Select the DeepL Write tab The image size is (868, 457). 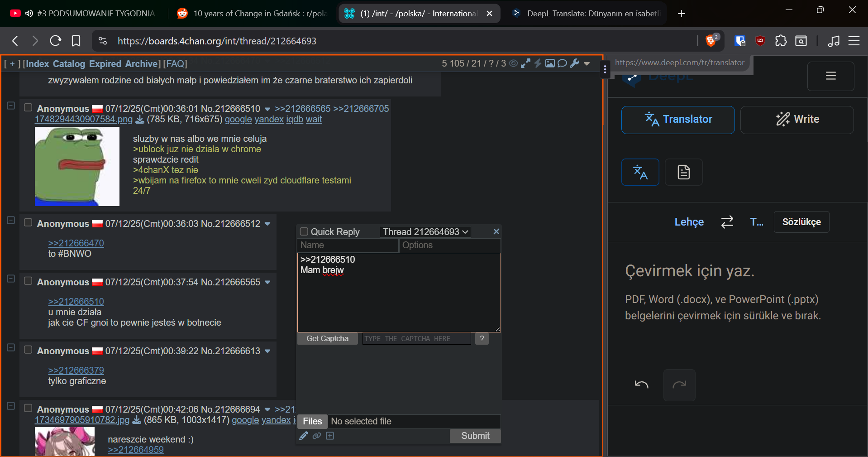point(797,120)
